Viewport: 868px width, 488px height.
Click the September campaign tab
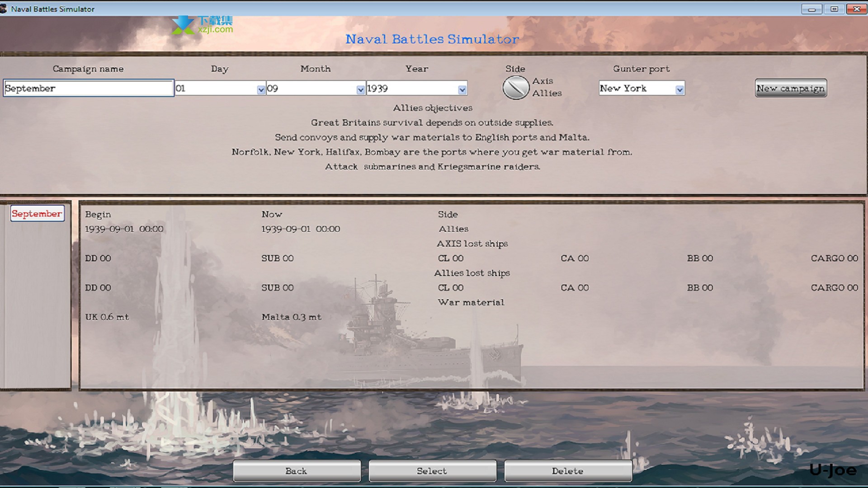[x=38, y=214]
